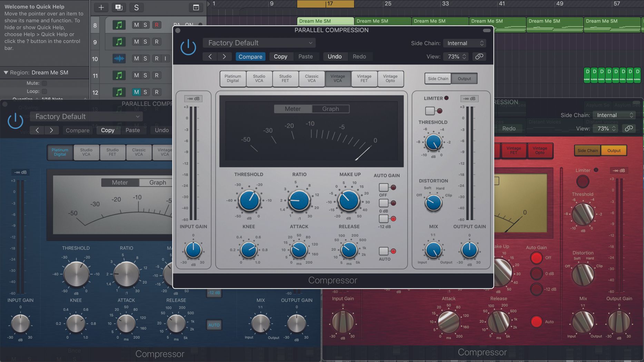Screen dimensions: 644x362
Task: Toggle the Mute checkbox in Region inspector
Action: tap(44, 83)
